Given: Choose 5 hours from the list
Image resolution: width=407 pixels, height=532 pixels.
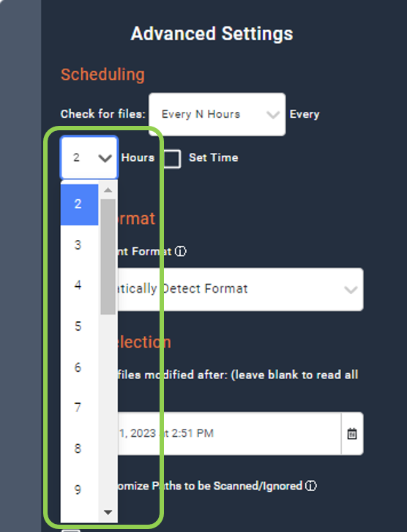Looking at the screenshot, I should (80, 326).
